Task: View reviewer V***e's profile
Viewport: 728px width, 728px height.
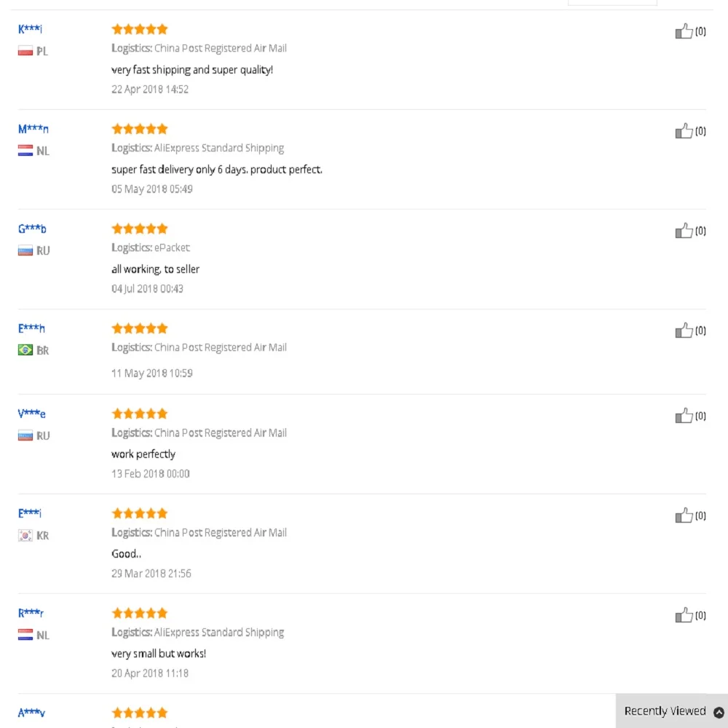Action: pos(31,414)
